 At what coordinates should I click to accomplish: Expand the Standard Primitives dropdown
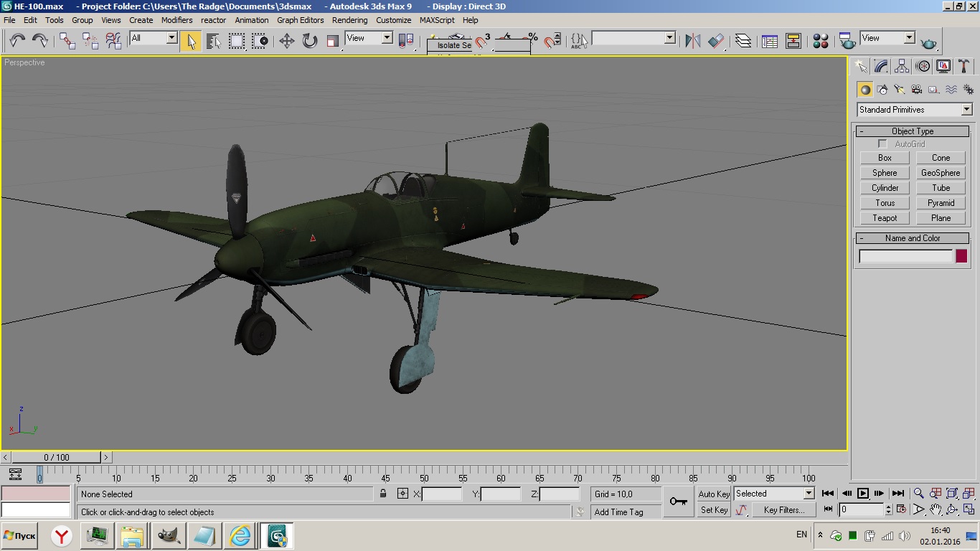(x=966, y=110)
